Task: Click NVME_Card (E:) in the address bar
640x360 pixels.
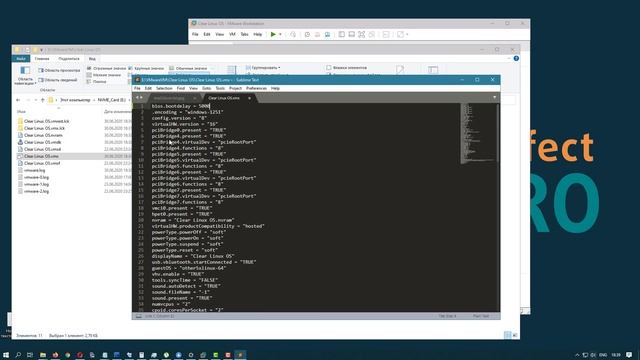Action: click(x=111, y=100)
